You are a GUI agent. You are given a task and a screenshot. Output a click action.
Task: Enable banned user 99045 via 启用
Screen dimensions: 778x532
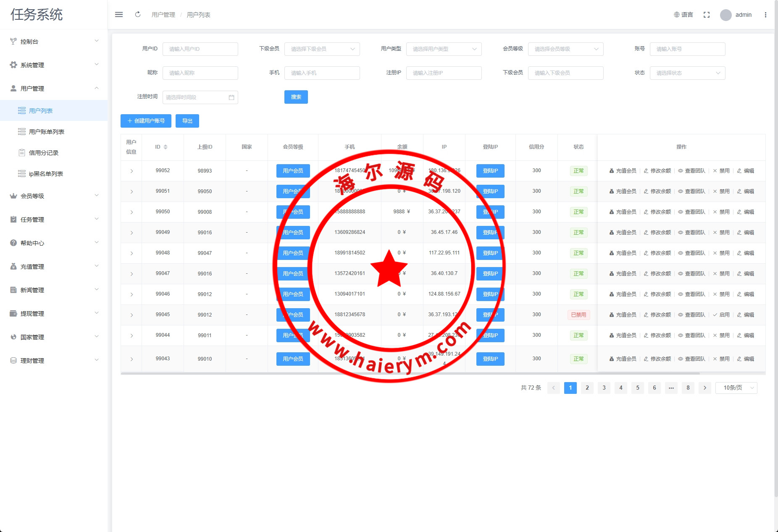point(721,315)
